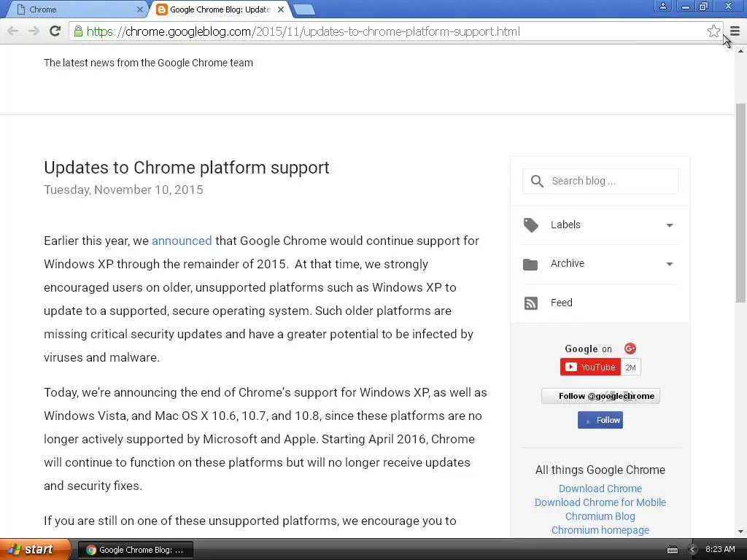
Task: Click the keyboard icon in system tray
Action: click(672, 550)
